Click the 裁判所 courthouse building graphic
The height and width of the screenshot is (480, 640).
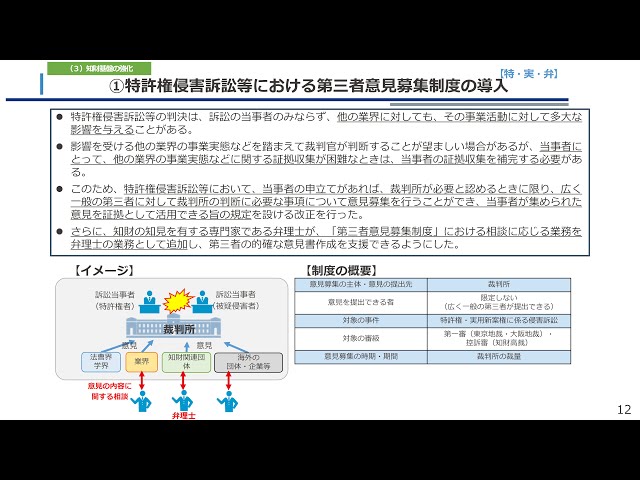[x=173, y=327]
